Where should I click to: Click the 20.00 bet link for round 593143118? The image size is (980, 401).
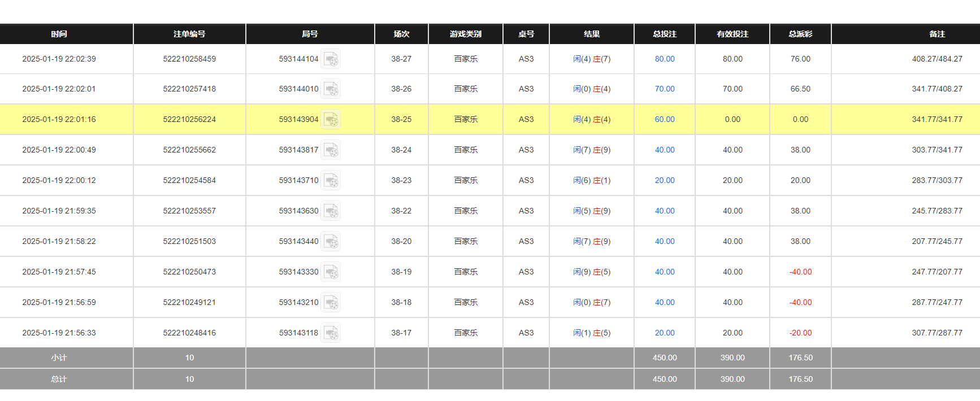665,333
